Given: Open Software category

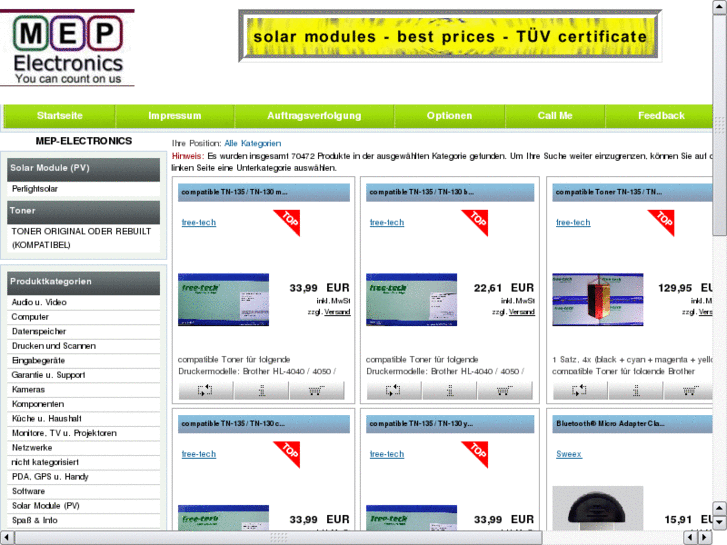Looking at the screenshot, I should (x=83, y=491).
